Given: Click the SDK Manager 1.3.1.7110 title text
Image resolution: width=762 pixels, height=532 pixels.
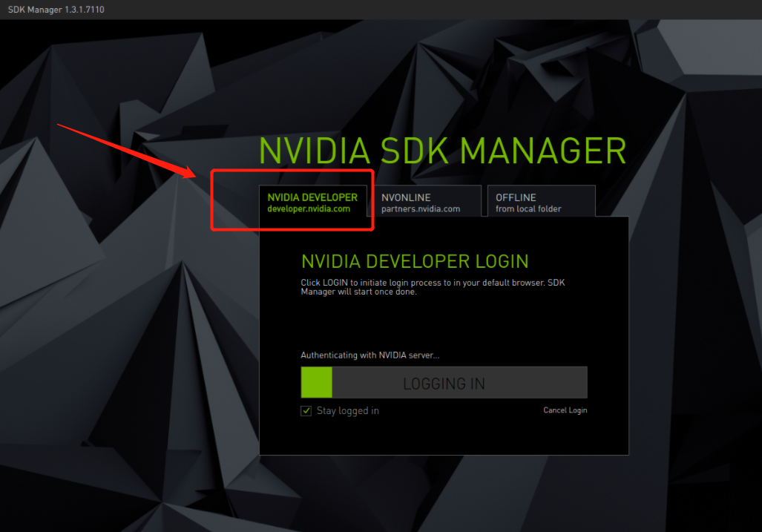Looking at the screenshot, I should pyautogui.click(x=56, y=10).
